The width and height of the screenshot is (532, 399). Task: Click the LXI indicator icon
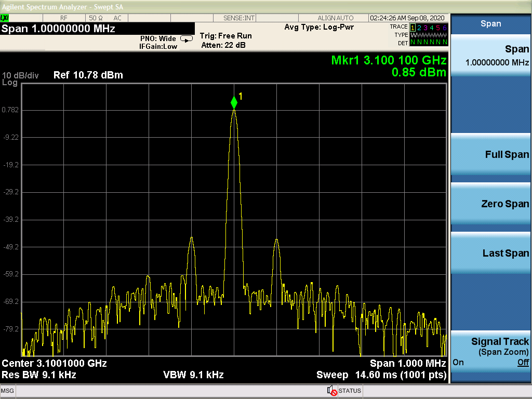(5, 18)
